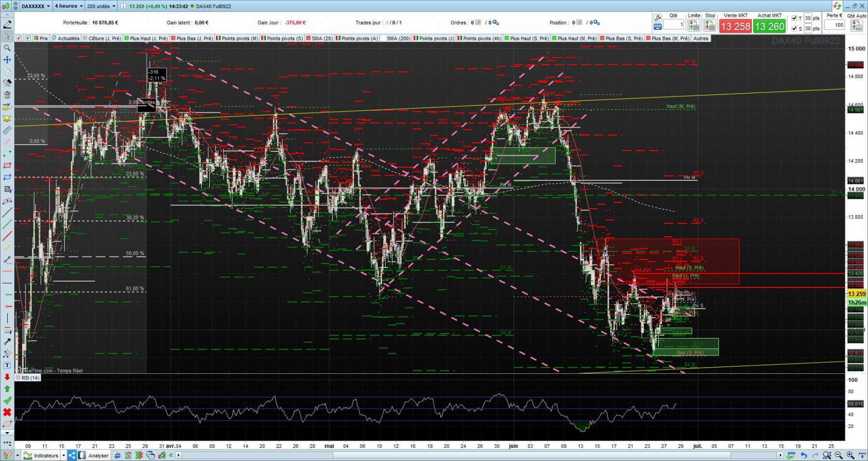This screenshot has height=461, width=868.
Task: Toggle the T target points checkbox
Action: tap(794, 18)
